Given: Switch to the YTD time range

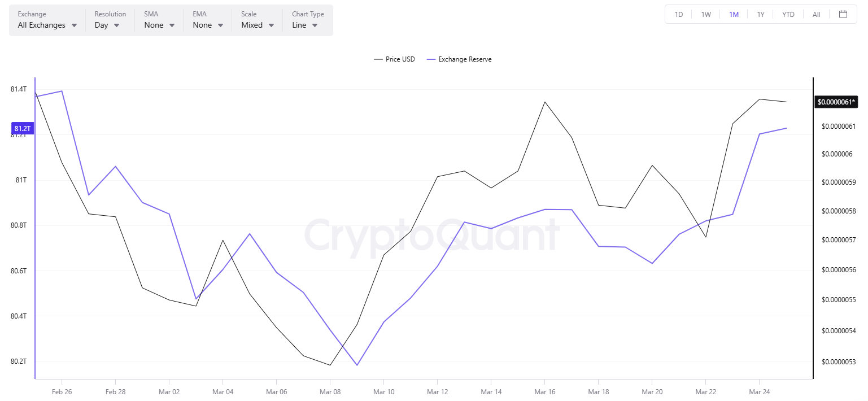Looking at the screenshot, I should 788,14.
